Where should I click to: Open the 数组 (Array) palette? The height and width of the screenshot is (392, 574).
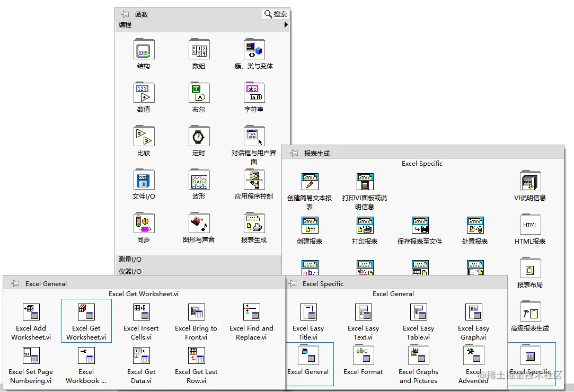point(199,50)
